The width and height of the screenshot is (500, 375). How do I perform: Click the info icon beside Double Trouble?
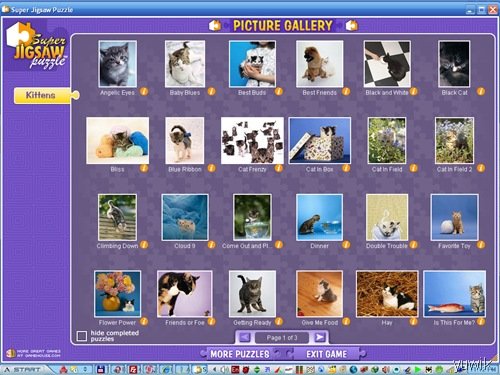click(x=413, y=245)
